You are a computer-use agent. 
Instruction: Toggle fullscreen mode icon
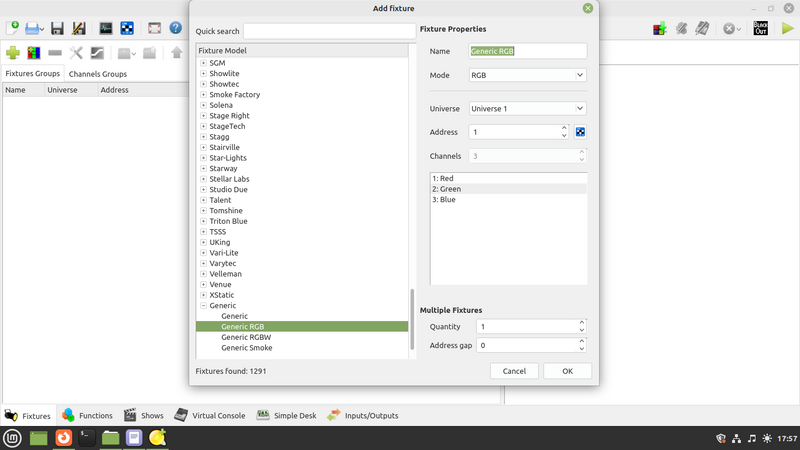[154, 28]
